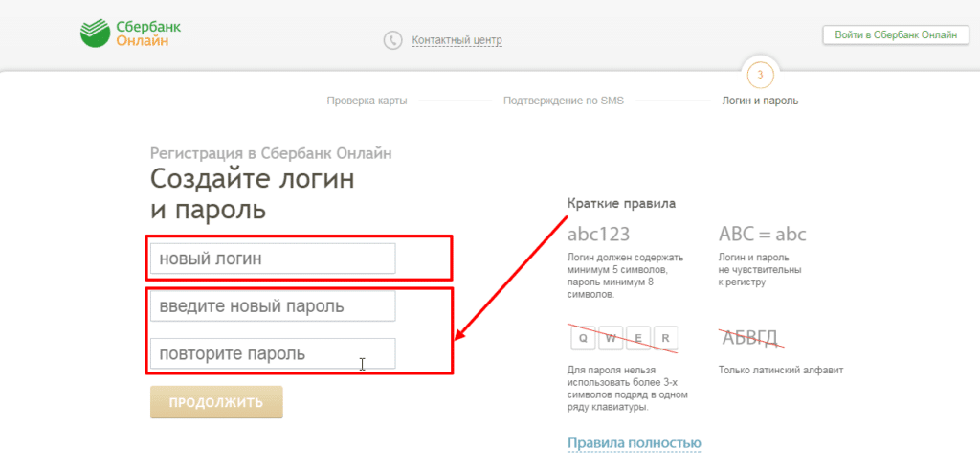This screenshot has width=980, height=473.
Task: Click the ABC = abc rule sample
Action: point(763,235)
